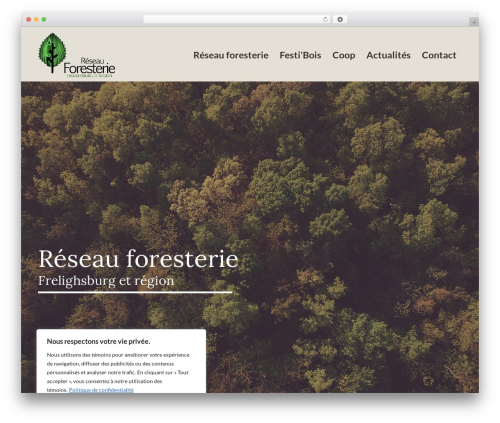500x423 pixels.
Task: Click the Frelighsburg et région subtitle
Action: pyautogui.click(x=106, y=281)
